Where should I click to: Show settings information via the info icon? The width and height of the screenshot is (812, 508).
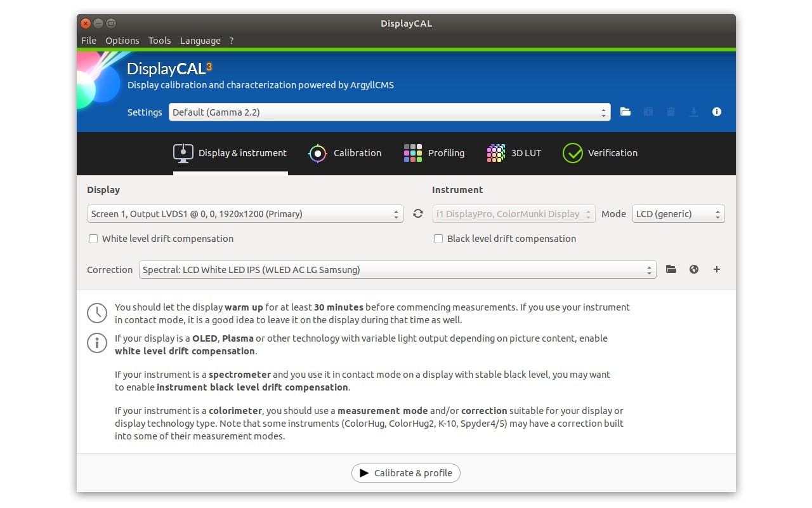coord(716,112)
